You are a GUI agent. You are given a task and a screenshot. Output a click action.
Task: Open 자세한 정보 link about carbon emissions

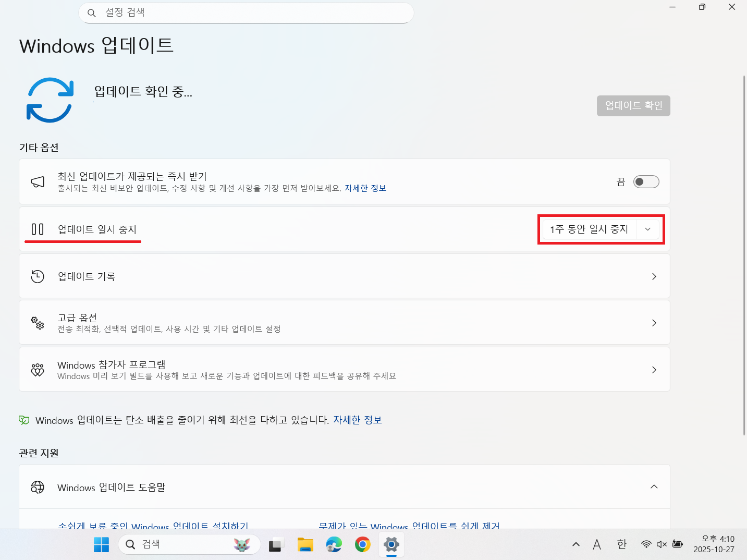coord(358,420)
